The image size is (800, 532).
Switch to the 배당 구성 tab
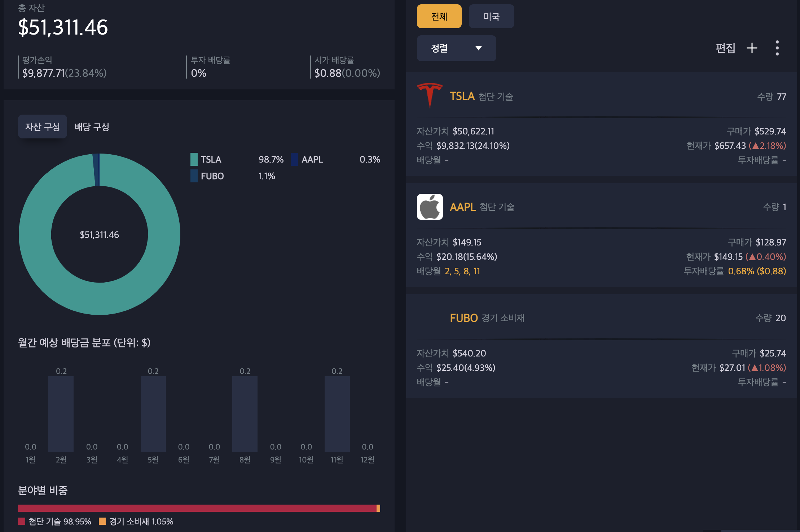92,127
